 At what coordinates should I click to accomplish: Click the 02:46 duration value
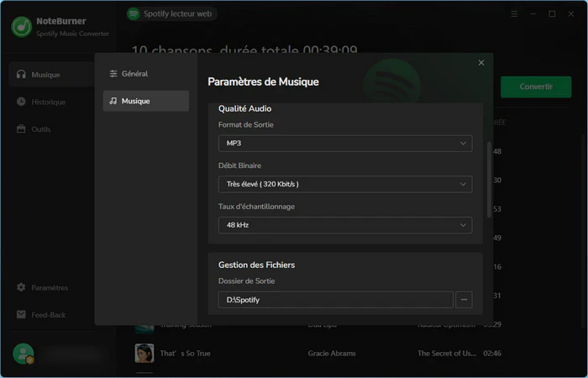pos(492,354)
